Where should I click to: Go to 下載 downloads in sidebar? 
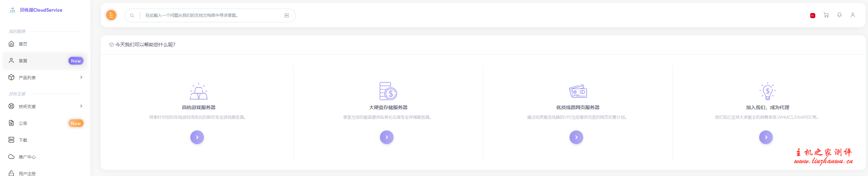tap(23, 140)
